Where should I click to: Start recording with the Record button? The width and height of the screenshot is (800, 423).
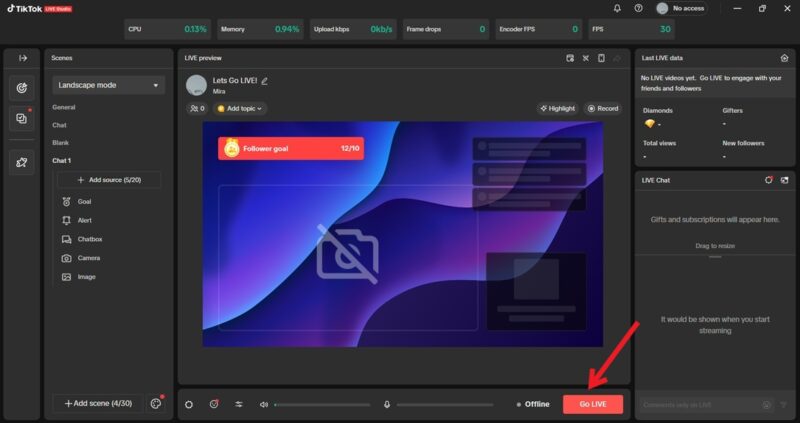[603, 108]
